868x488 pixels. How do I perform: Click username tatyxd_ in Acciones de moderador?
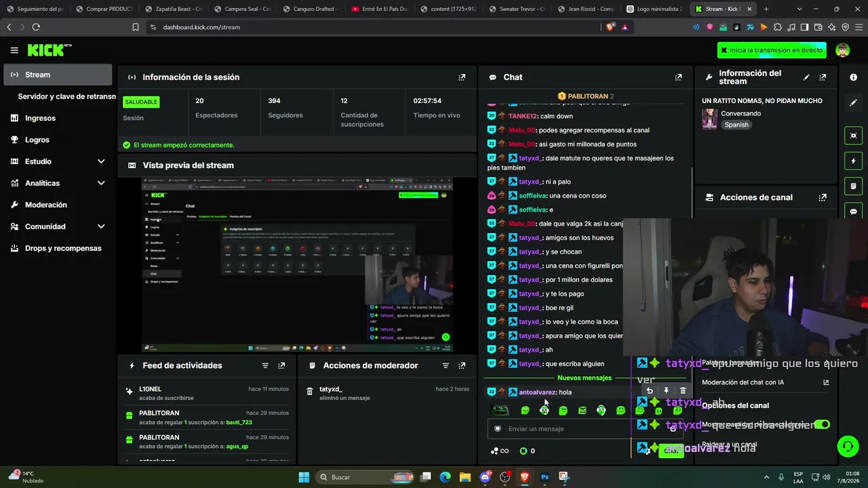[x=331, y=389]
